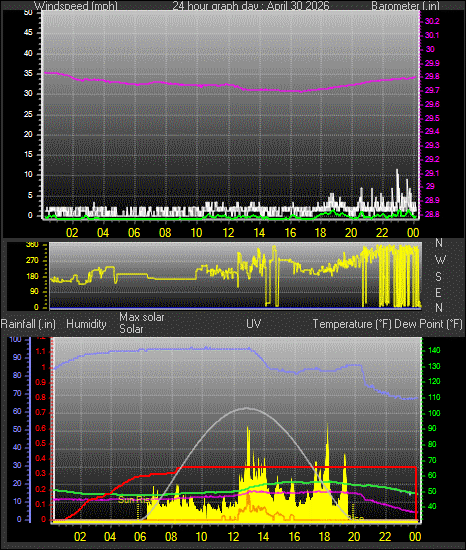Screen dimensions: 466x550
Task: Select the Humidity legend label
Action: (86, 324)
